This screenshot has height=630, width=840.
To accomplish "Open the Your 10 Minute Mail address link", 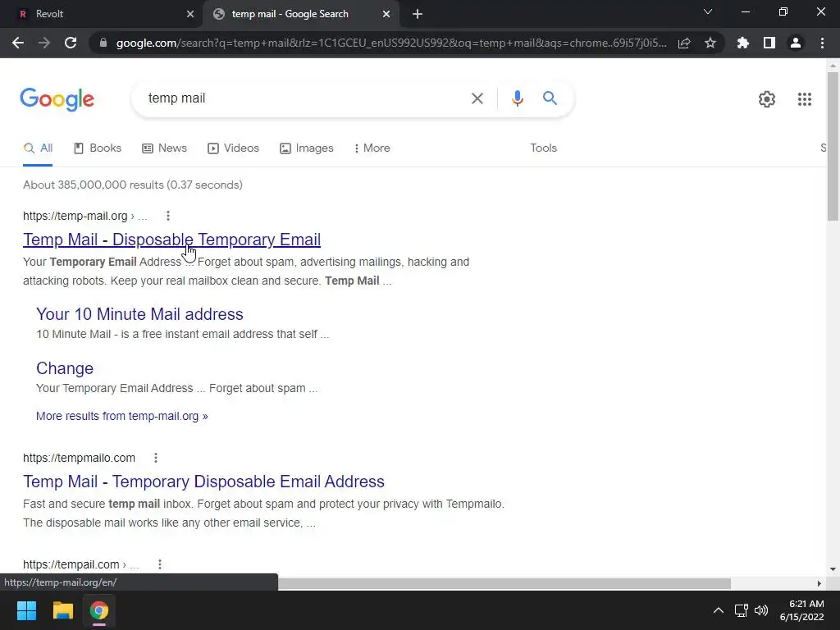I will [x=139, y=314].
